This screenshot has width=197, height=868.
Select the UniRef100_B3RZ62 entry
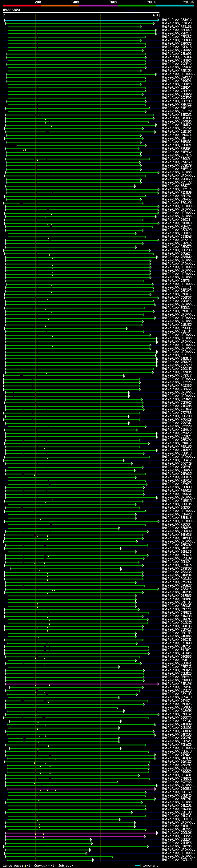177,115
